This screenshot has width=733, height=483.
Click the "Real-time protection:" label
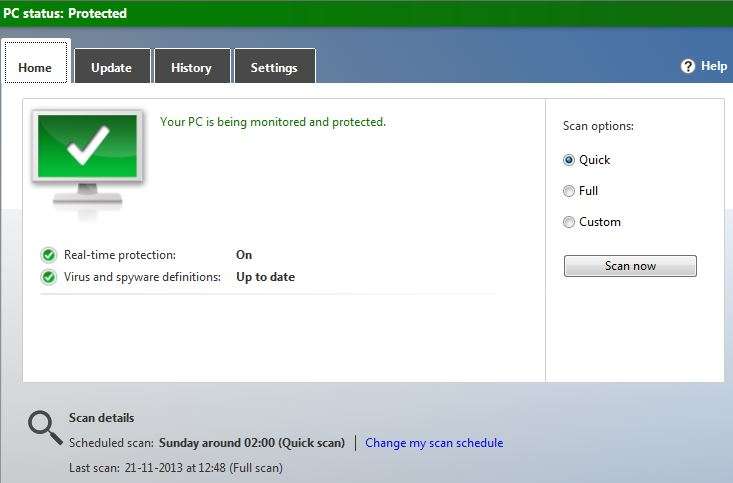(x=120, y=255)
